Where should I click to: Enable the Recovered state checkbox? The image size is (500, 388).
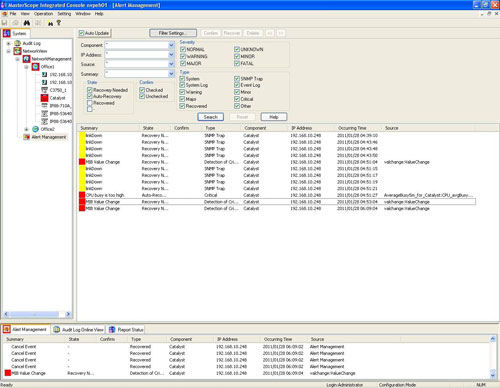(89, 103)
